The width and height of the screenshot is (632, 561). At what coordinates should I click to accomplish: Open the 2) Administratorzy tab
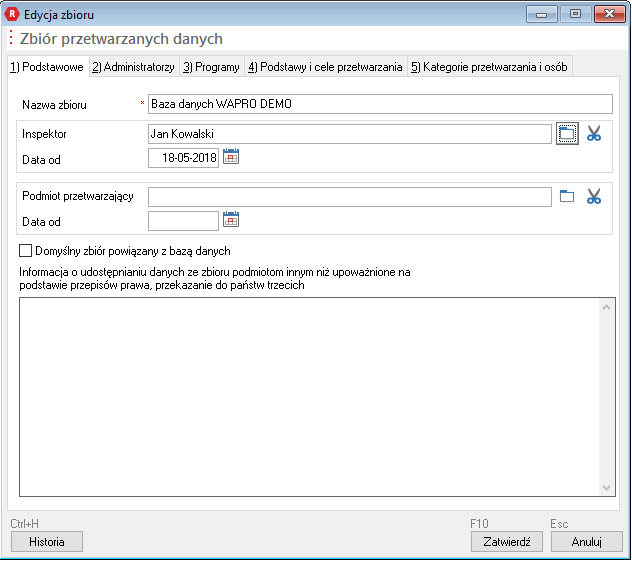[133, 67]
